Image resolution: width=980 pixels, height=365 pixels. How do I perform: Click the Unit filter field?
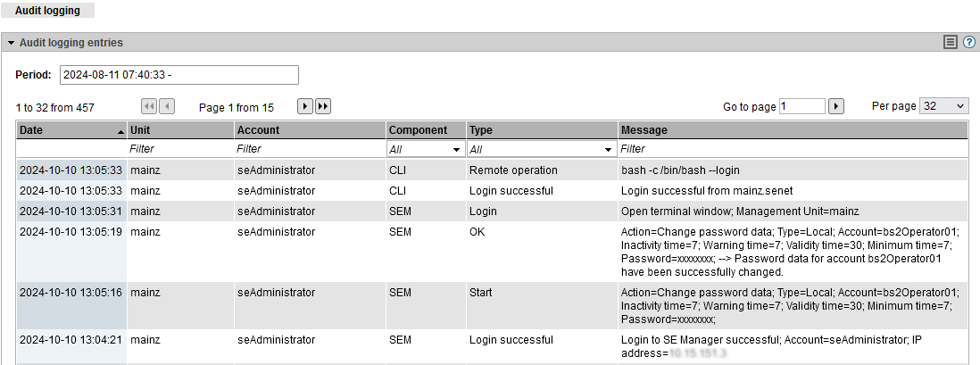tap(179, 149)
